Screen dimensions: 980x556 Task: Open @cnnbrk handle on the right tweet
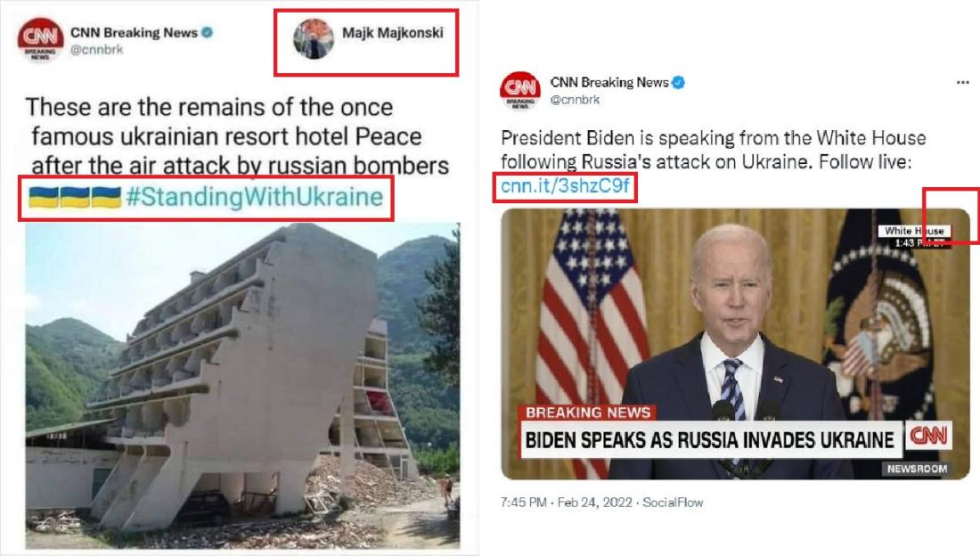point(575,100)
